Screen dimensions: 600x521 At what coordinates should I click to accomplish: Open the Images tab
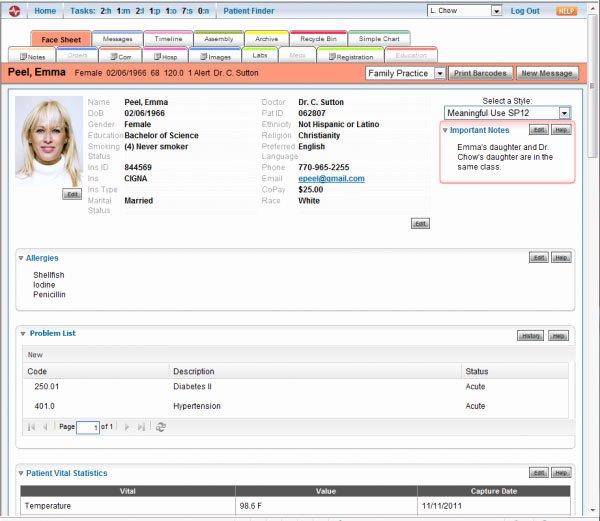(215, 57)
